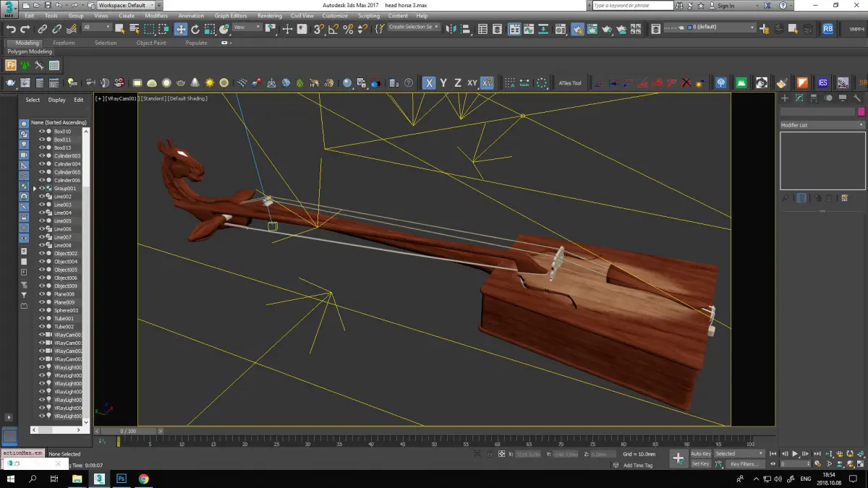Click the Undo arrow icon
The image size is (868, 488).
(11, 29)
